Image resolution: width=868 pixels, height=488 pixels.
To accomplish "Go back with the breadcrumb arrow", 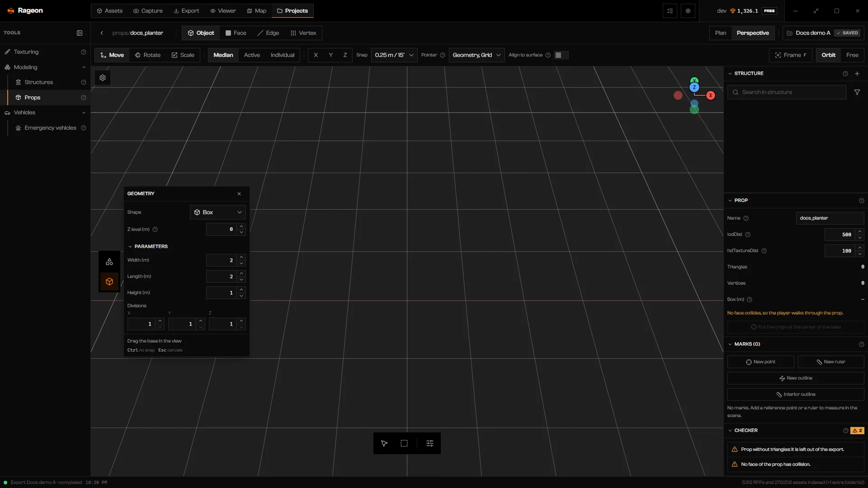I will pyautogui.click(x=102, y=33).
